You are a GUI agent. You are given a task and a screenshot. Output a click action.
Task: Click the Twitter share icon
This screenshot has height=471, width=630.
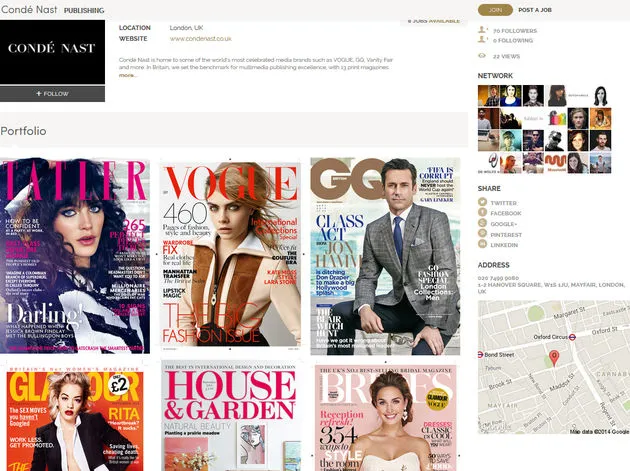click(x=482, y=202)
